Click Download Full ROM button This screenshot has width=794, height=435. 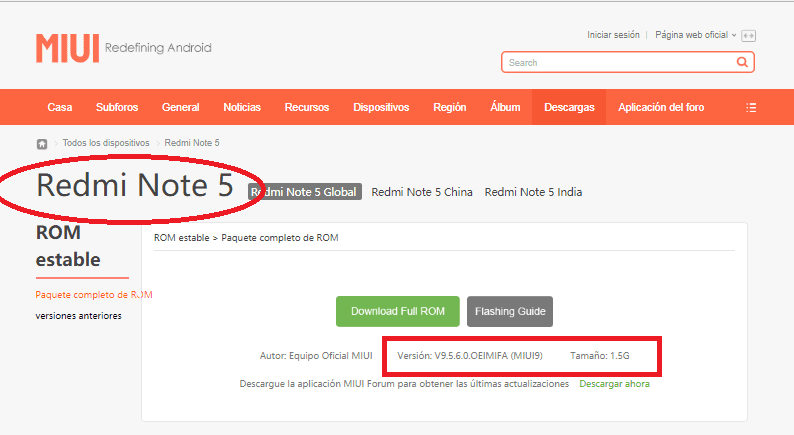pos(398,311)
